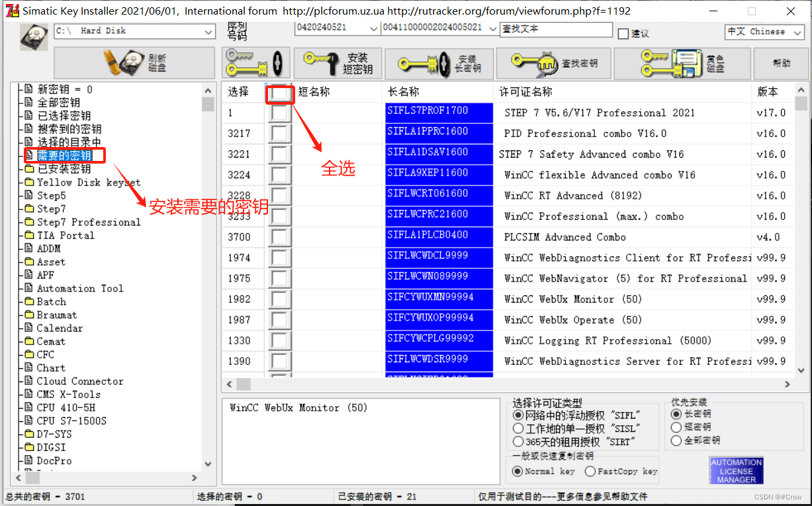This screenshot has width=812, height=506.
Task: Click the document icon beside DocPro
Action: click(x=29, y=460)
